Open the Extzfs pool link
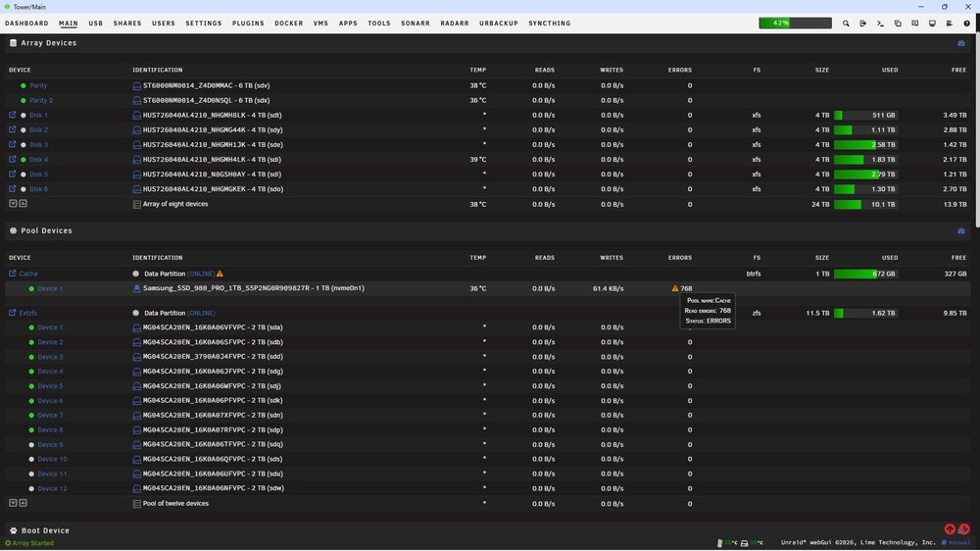Image resolution: width=980 pixels, height=551 pixels. point(28,313)
